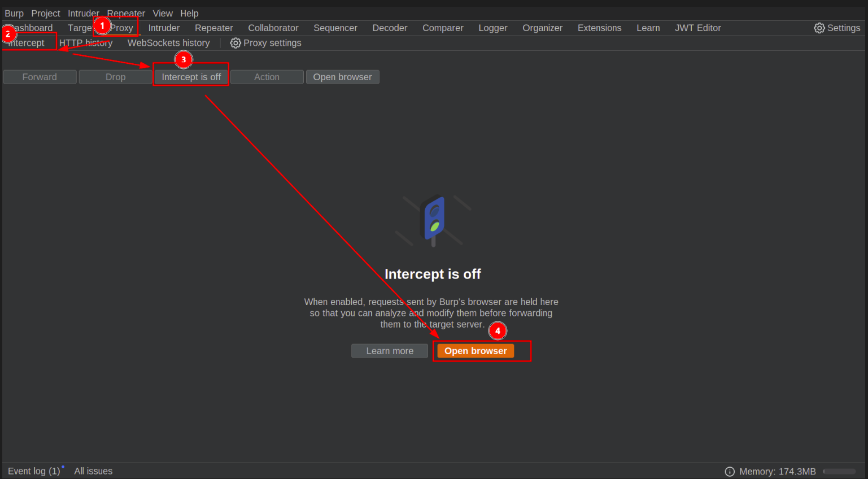The height and width of the screenshot is (479, 868).
Task: Show the WebSockets history sub-tab
Action: 169,43
